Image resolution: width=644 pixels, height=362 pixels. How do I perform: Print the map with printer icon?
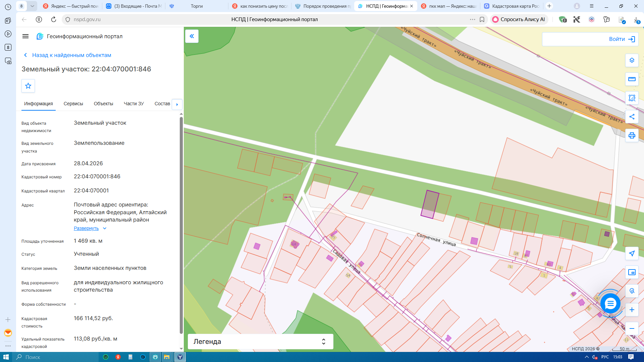632,135
